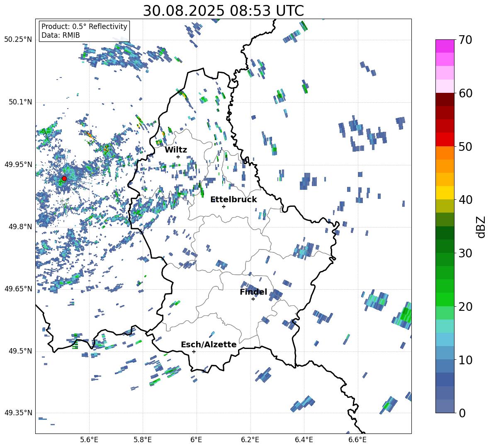
Task: Select the Wiltz city label
Action: [176, 150]
